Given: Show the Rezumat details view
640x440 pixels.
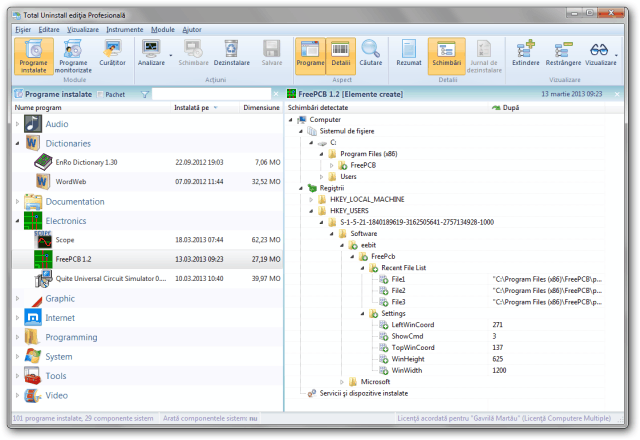Looking at the screenshot, I should (409, 53).
